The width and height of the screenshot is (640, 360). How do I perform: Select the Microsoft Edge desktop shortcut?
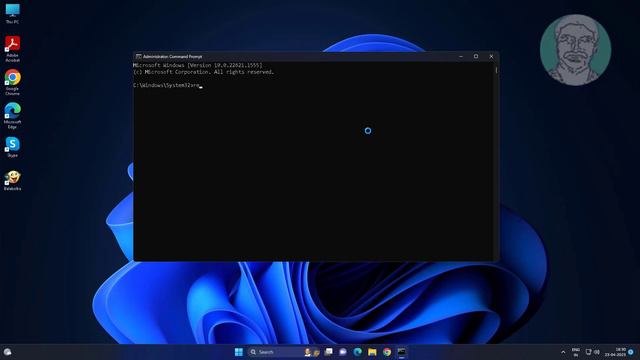click(12, 116)
